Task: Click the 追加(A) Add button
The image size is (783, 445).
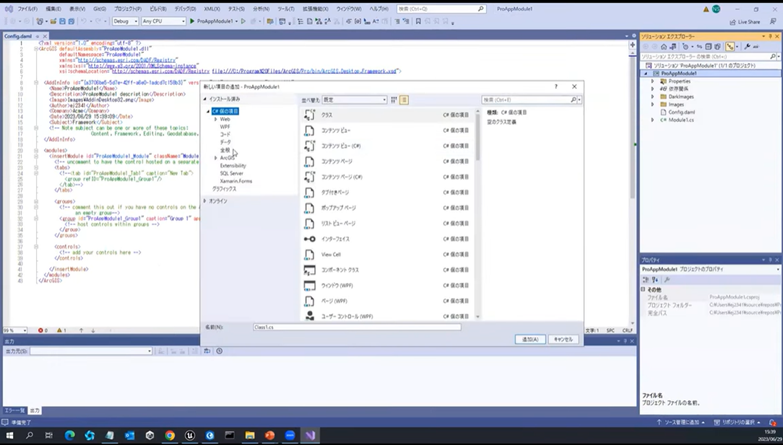Action: (x=530, y=339)
